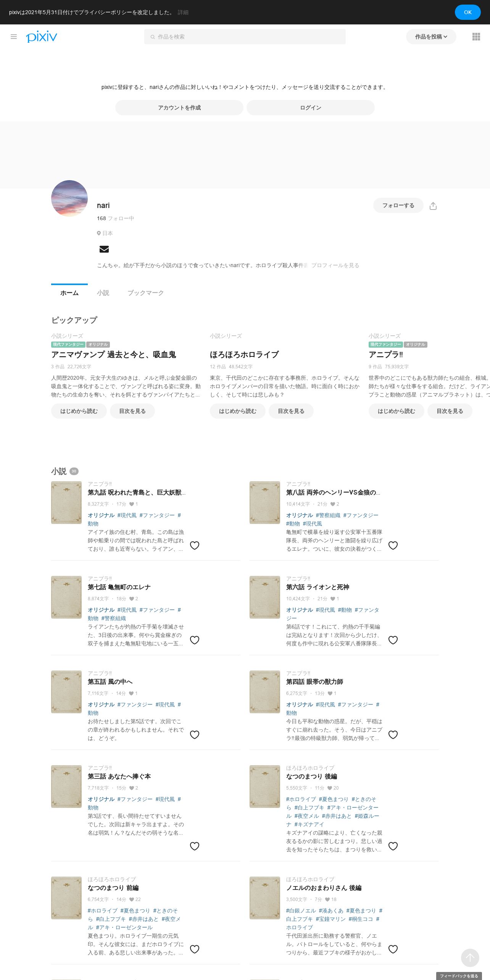The height and width of the screenshot is (980, 490).
Task: Open 第五話 風の中へ title
Action: click(x=110, y=682)
